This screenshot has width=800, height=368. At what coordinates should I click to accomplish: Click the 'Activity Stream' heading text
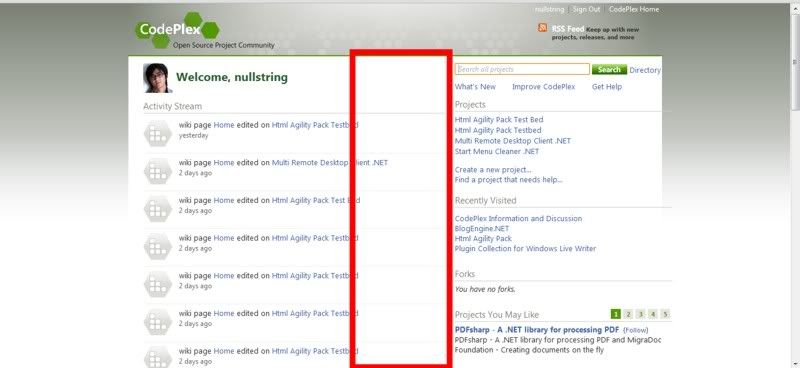pyautogui.click(x=172, y=106)
